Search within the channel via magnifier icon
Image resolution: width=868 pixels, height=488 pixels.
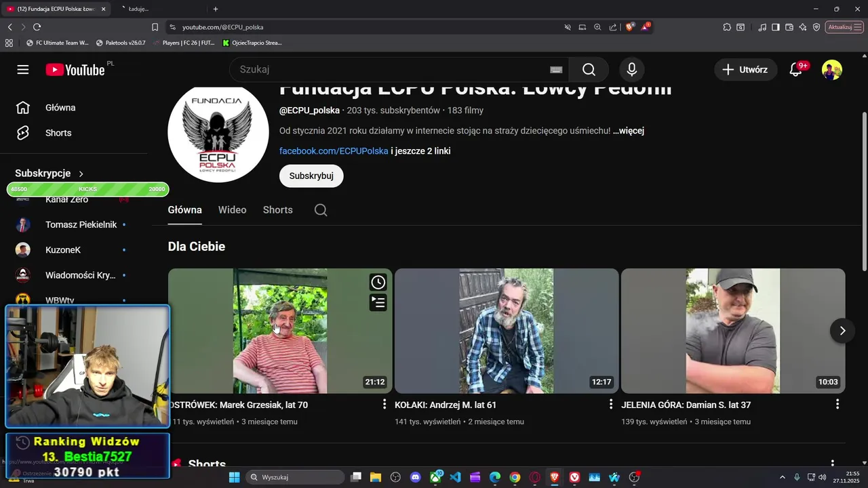(x=321, y=210)
